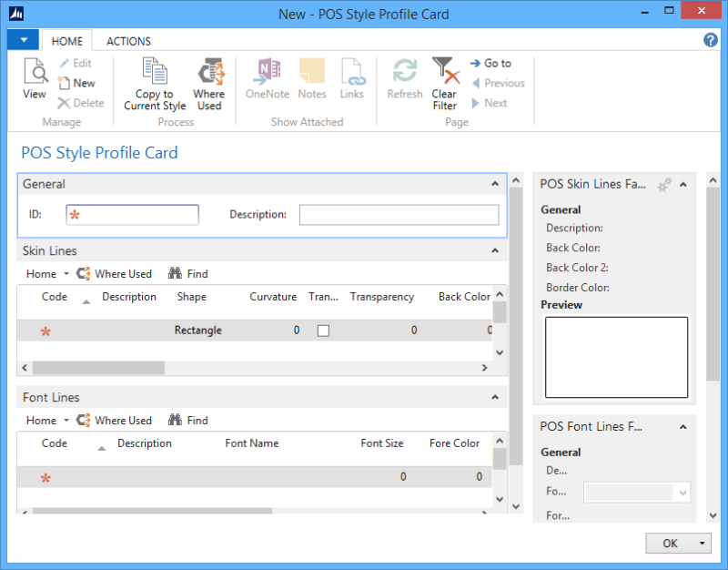Image resolution: width=728 pixels, height=570 pixels.
Task: Click Find in Skin Lines toolbar
Action: (x=188, y=273)
